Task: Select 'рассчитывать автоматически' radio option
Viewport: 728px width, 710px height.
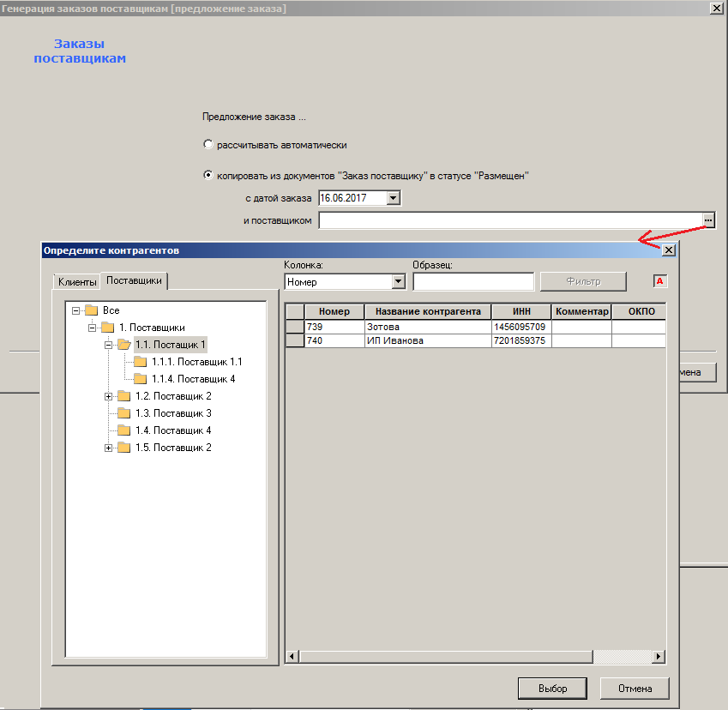Action: tap(208, 144)
